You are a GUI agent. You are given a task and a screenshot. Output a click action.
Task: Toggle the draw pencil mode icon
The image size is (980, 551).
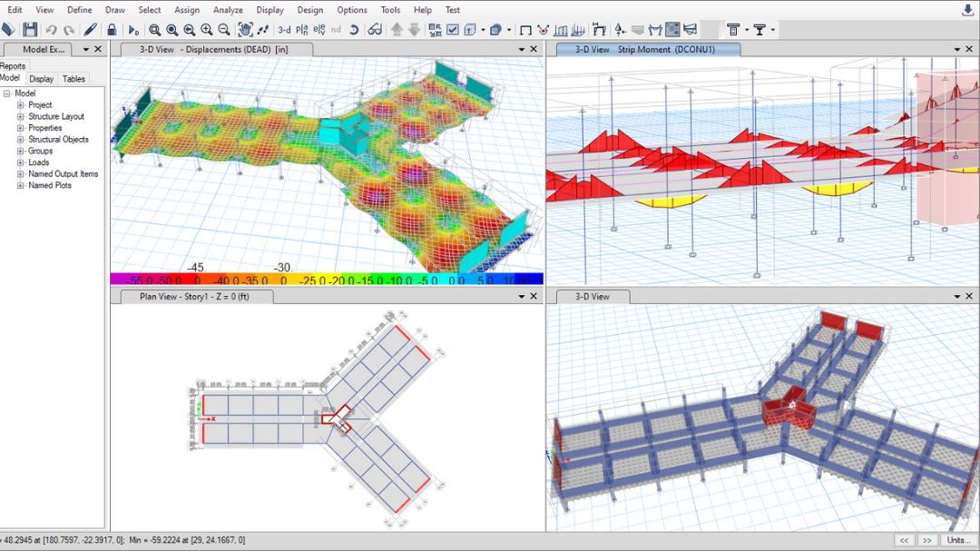point(91,30)
